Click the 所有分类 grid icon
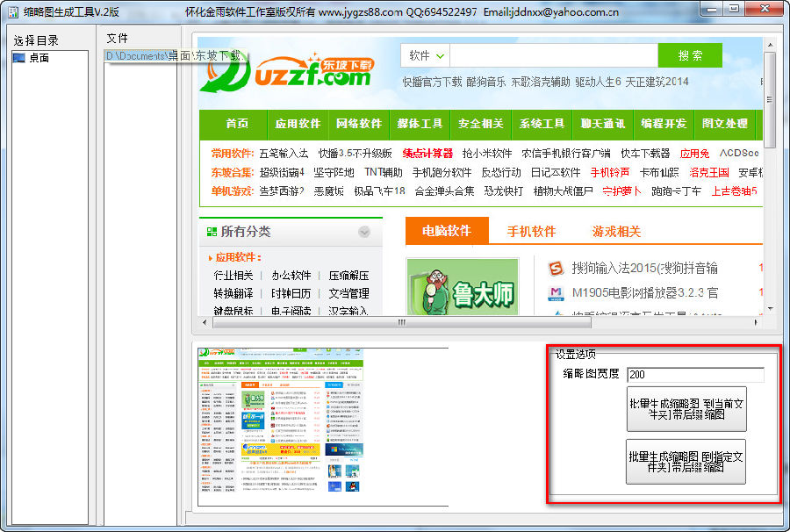790x532 pixels. pos(212,232)
